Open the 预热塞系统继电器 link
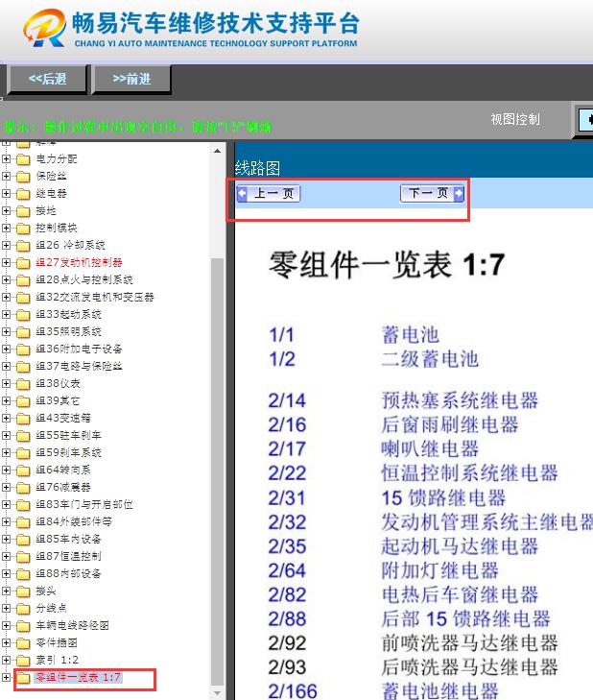Screen dimensions: 593x700 pos(460,400)
